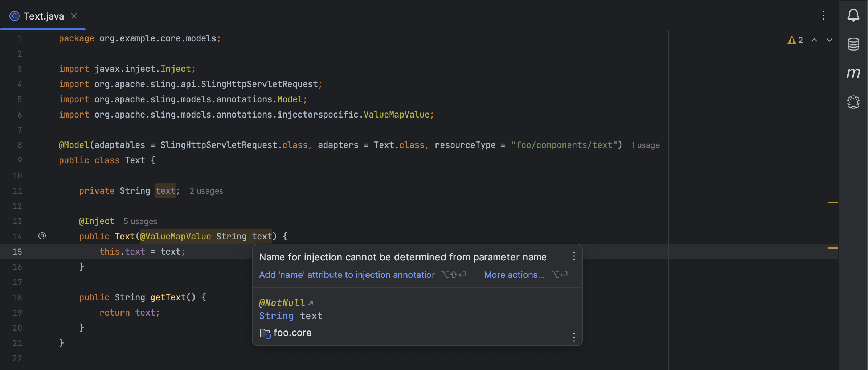Click the foo.core module folder icon
The width and height of the screenshot is (868, 370).
point(265,333)
